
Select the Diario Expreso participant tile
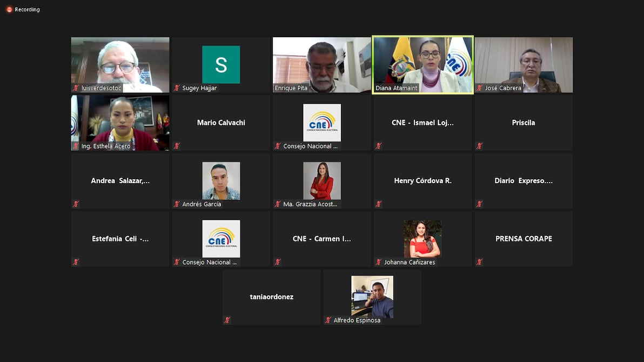(524, 180)
